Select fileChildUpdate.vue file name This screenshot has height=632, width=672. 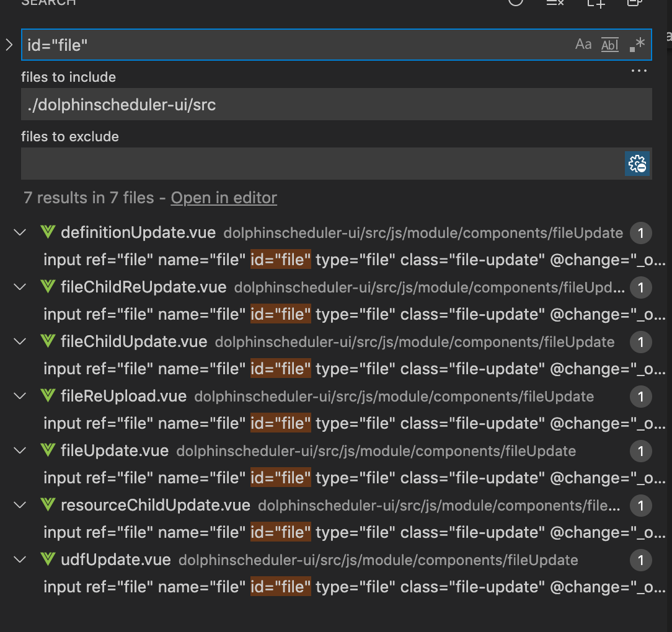pyautogui.click(x=134, y=341)
